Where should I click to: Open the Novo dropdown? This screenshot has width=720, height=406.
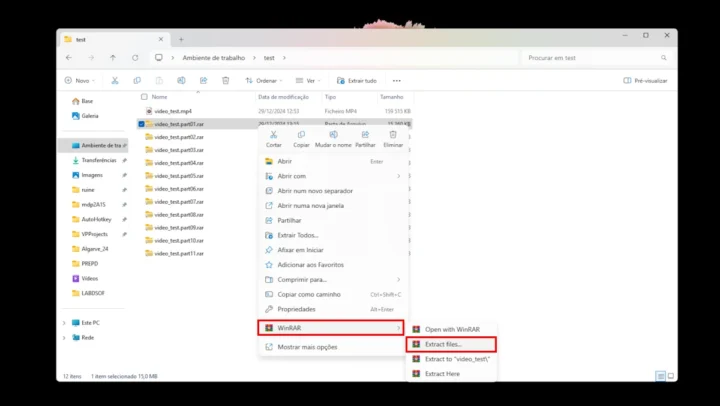pyautogui.click(x=80, y=80)
